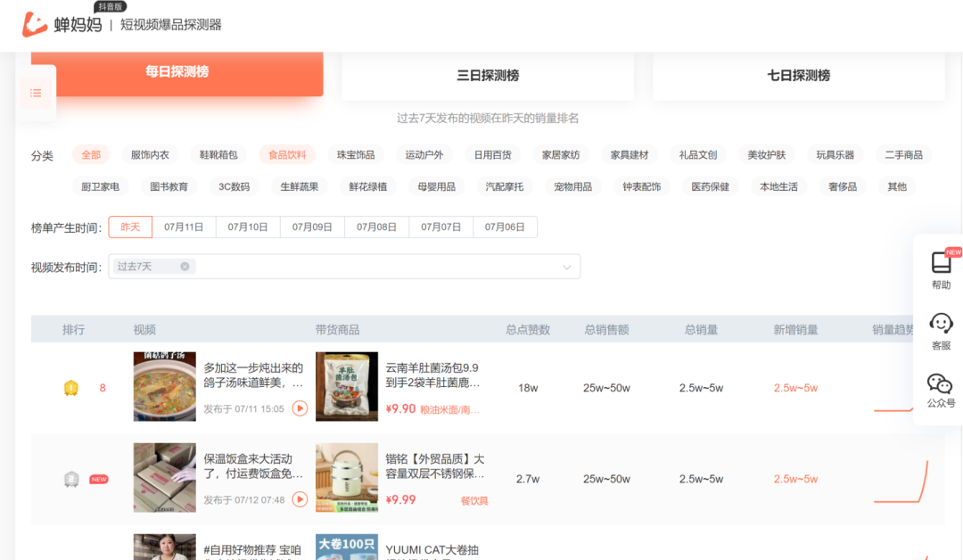The image size is (963, 560).
Task: Remove the 过去7天 filter tag
Action: click(185, 267)
